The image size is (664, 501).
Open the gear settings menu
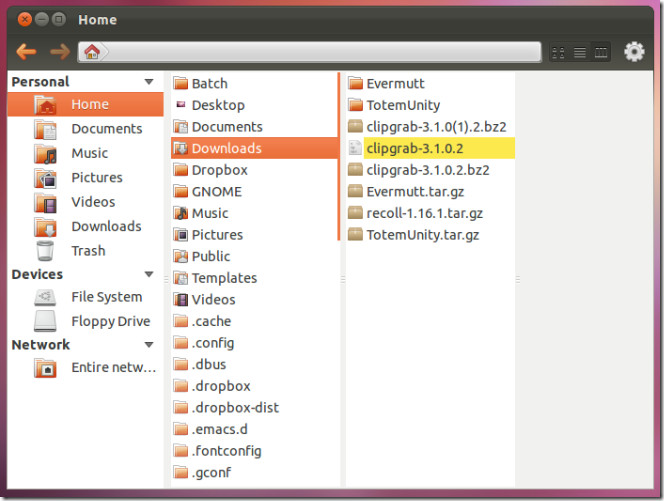point(634,52)
